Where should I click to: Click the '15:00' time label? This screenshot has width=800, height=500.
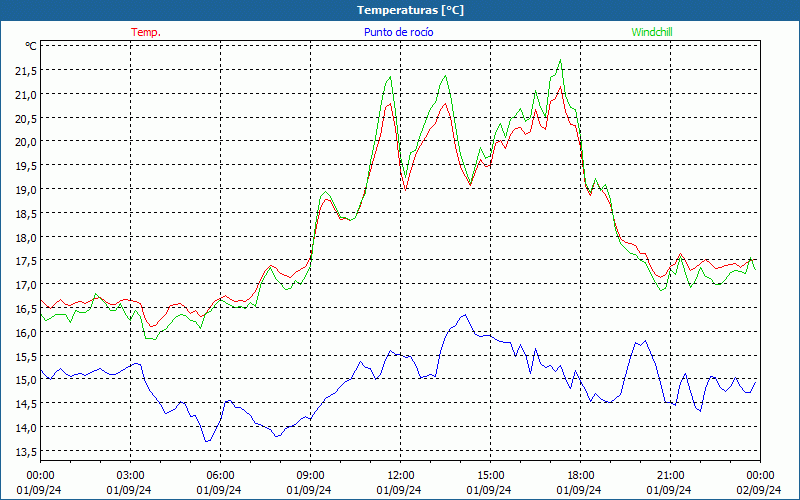(x=490, y=476)
